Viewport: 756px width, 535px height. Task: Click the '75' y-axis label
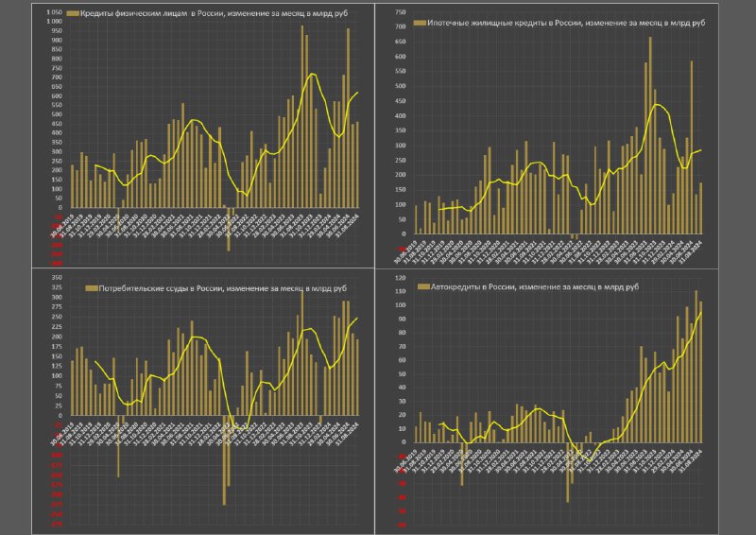[x=59, y=386]
